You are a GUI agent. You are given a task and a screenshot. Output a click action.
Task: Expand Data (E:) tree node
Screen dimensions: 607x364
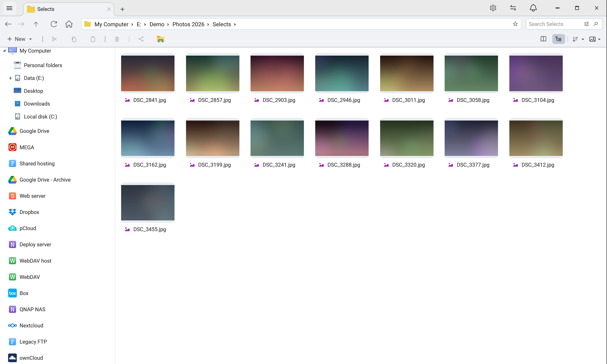pos(10,78)
